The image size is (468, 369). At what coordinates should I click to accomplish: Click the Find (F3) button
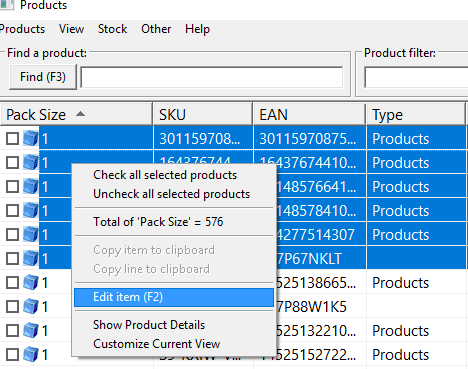click(43, 77)
